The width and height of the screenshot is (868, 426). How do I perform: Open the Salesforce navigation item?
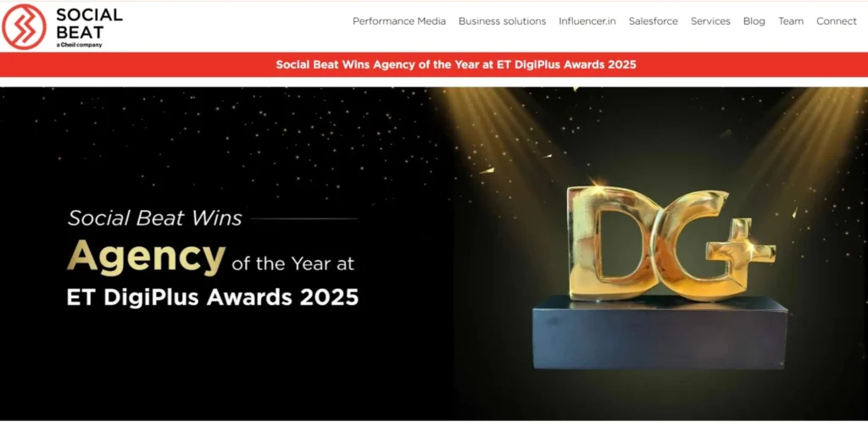click(x=653, y=21)
